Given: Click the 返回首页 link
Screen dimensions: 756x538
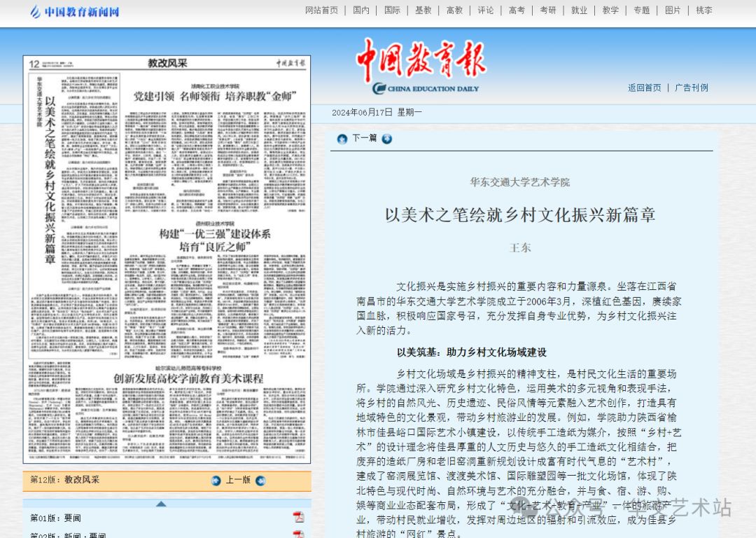Looking at the screenshot, I should coord(644,88).
